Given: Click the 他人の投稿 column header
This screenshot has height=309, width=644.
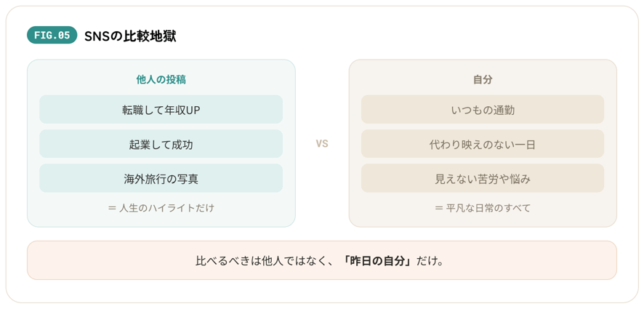Looking at the screenshot, I should 161,80.
